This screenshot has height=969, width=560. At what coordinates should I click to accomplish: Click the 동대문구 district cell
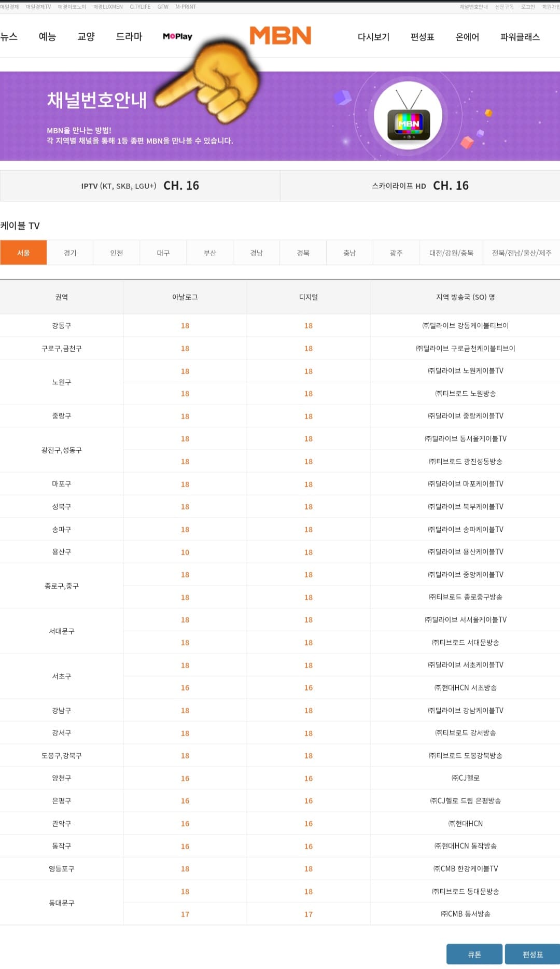pos(62,903)
